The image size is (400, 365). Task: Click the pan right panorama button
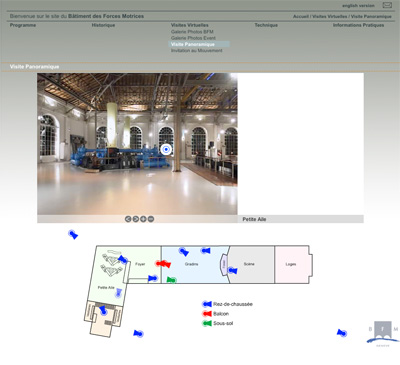point(136,219)
